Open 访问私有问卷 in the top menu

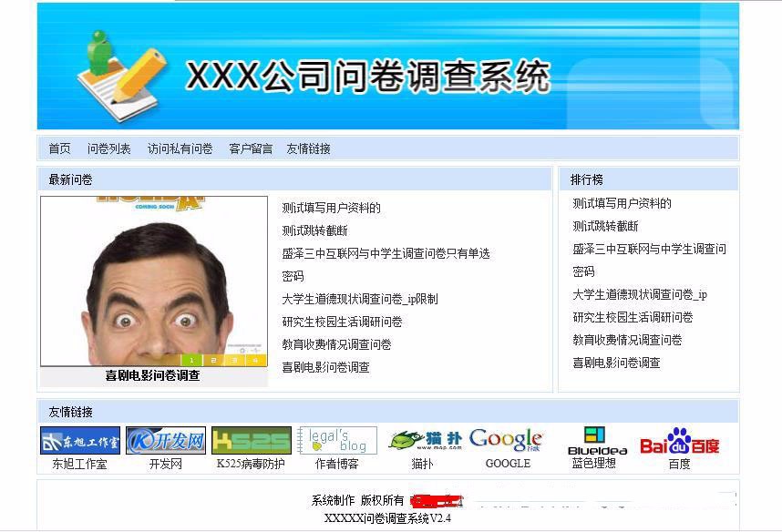(179, 148)
